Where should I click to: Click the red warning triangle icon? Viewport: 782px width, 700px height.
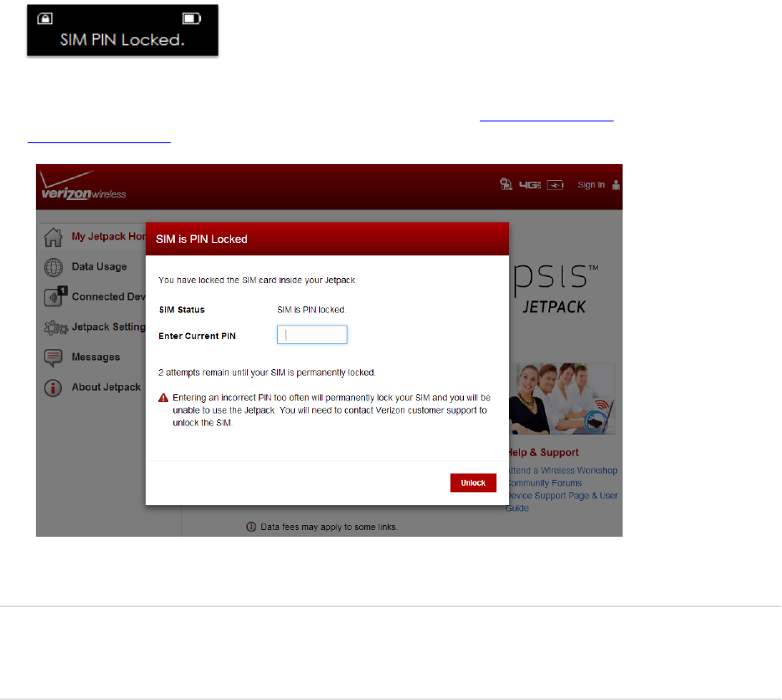coord(163,398)
